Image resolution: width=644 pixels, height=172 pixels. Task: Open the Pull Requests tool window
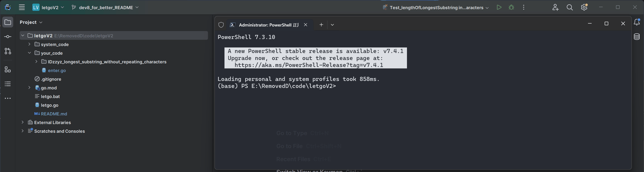pyautogui.click(x=8, y=51)
